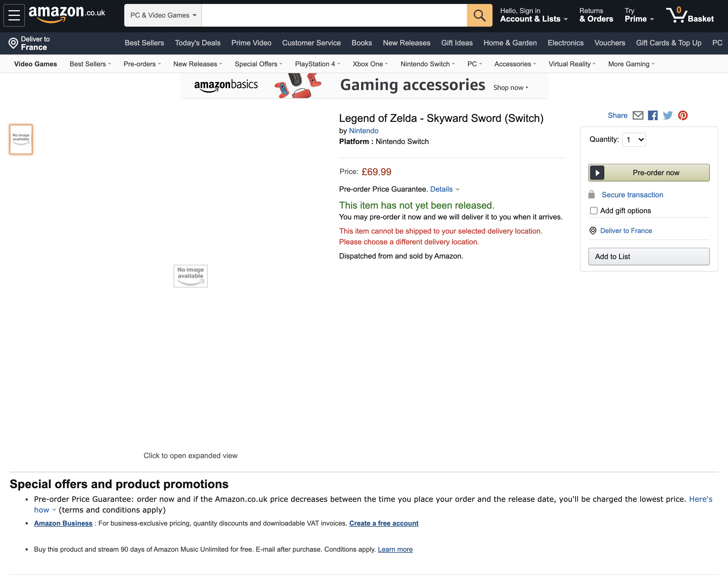This screenshot has width=728, height=580.
Task: Share on Facebook icon
Action: tap(652, 115)
